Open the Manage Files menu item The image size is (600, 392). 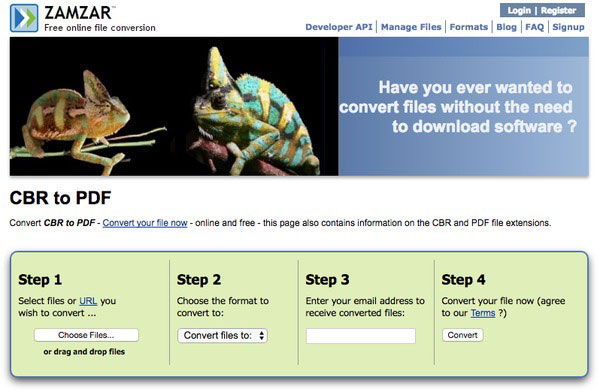pos(411,27)
